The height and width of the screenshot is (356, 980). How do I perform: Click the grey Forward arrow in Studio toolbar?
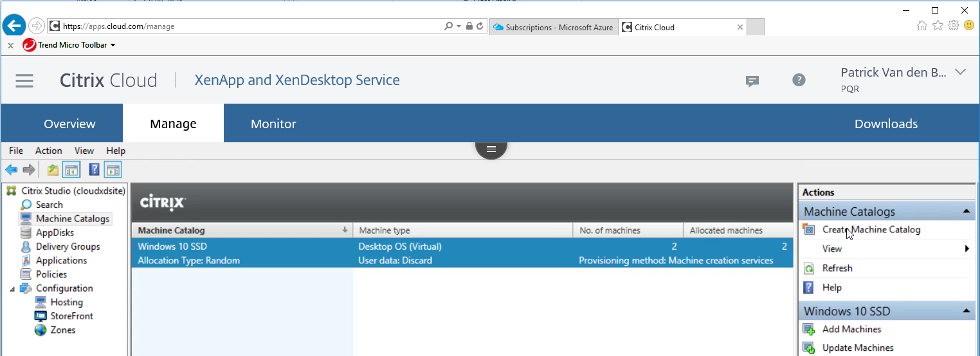click(x=28, y=170)
